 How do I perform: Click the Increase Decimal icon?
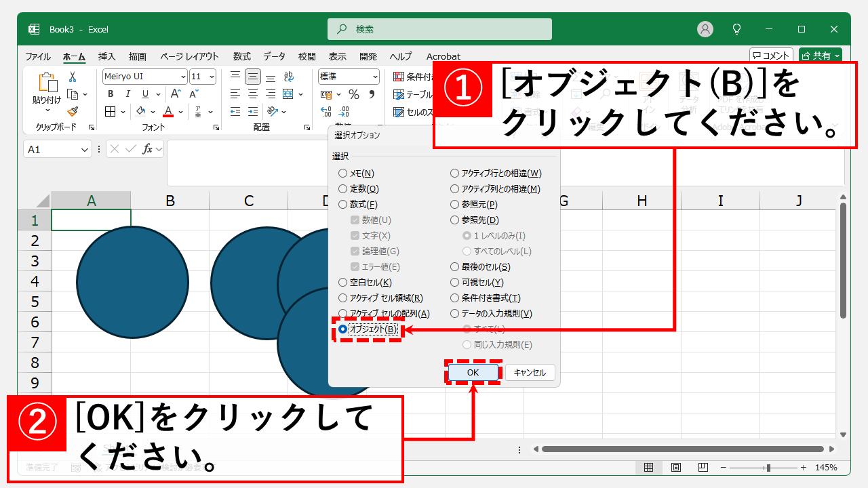(327, 112)
